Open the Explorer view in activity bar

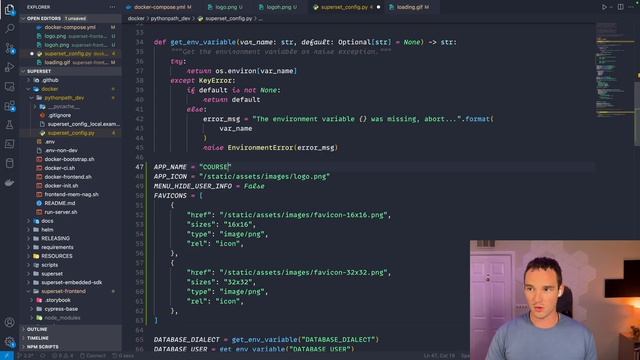pyautogui.click(x=9, y=9)
